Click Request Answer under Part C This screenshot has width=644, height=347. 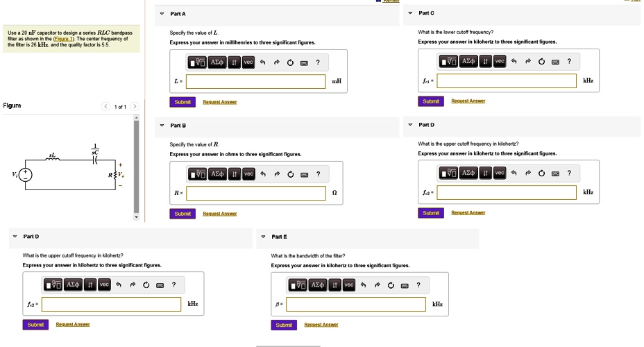[468, 101]
